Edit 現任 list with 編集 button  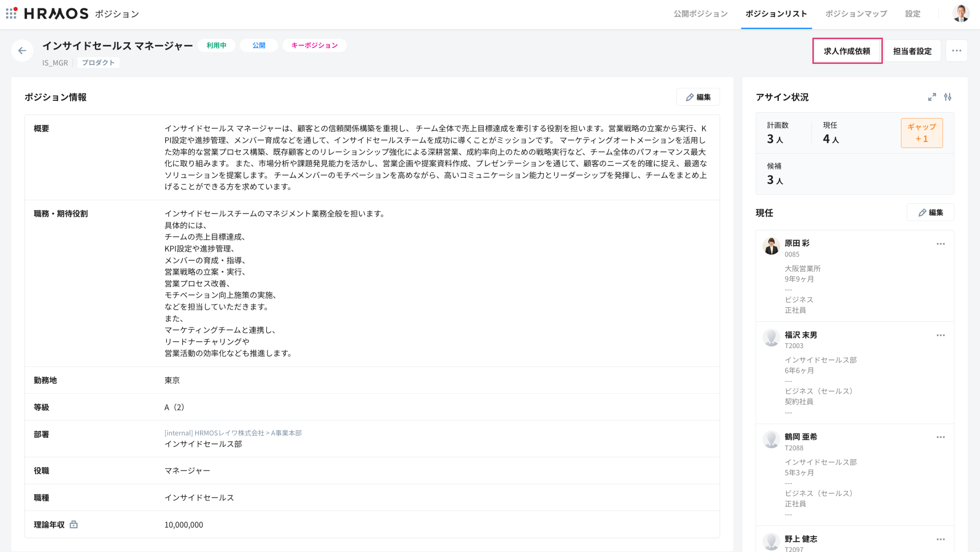(930, 212)
